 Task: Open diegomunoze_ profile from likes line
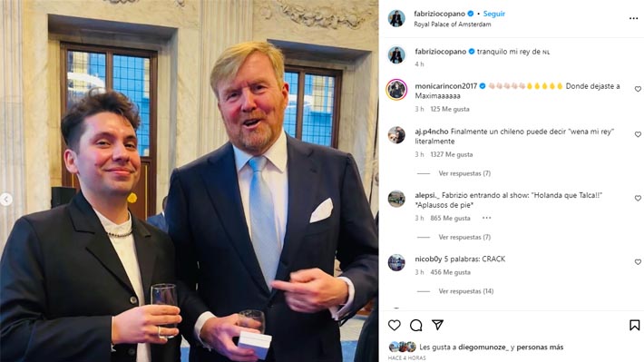[483, 347]
